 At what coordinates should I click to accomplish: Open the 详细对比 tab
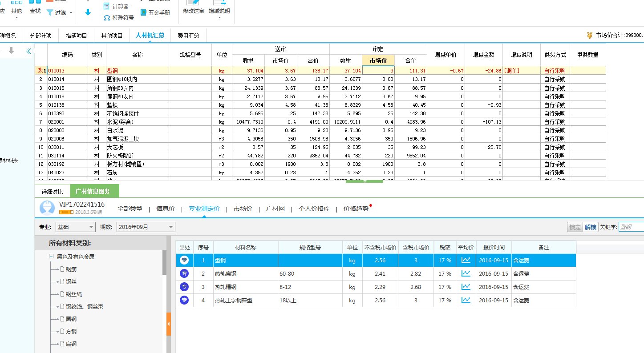click(x=53, y=192)
